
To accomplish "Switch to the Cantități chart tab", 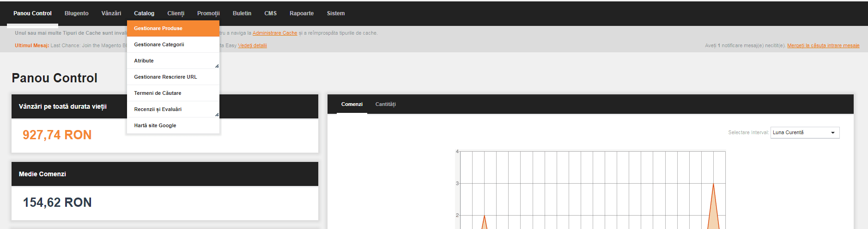I will pyautogui.click(x=385, y=104).
